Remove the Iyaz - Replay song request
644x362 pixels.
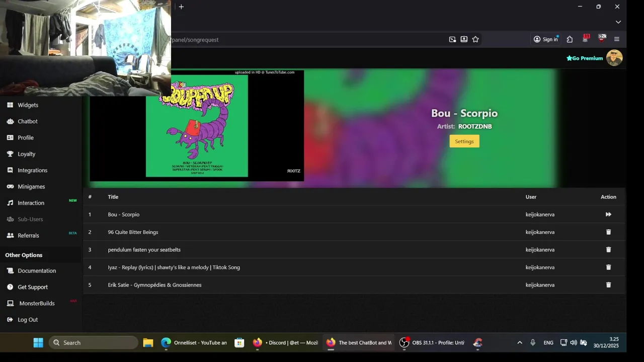tap(608, 267)
